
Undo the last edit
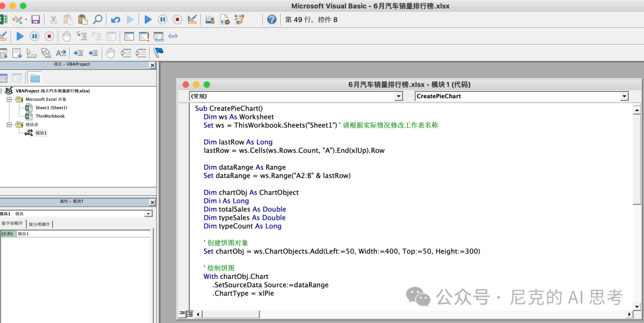tap(116, 19)
